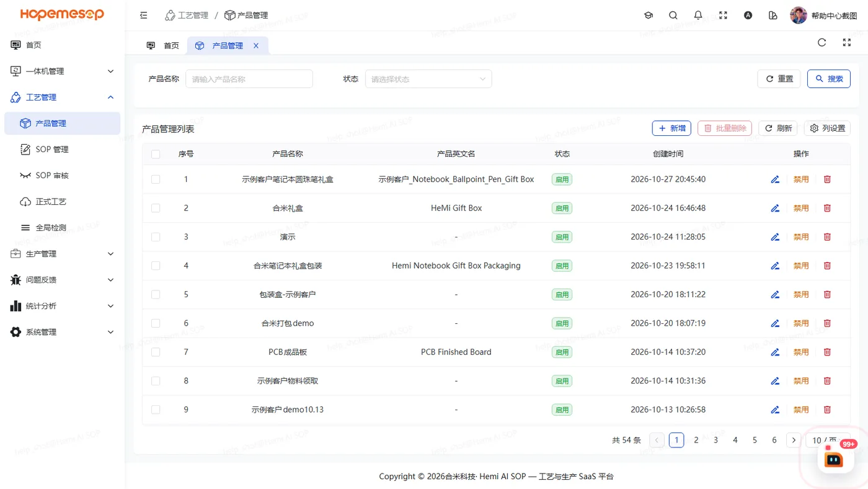This screenshot has width=868, height=489.
Task: Maximize the content area below tab bar
Action: (847, 43)
